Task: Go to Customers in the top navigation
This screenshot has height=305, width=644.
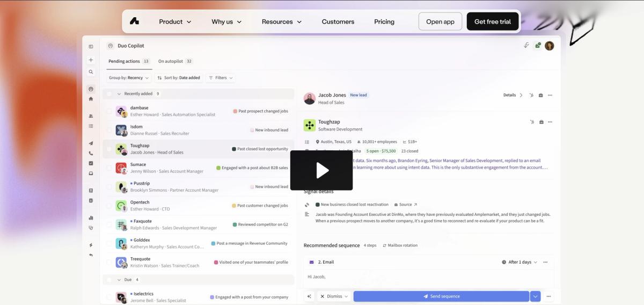Action: point(338,21)
